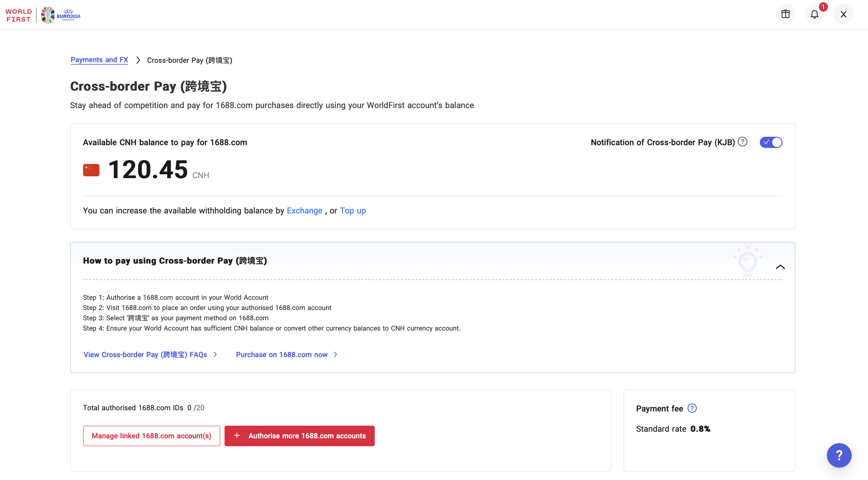Click Authorise more 1688.com accounts
The width and height of the screenshot is (868, 480).
(x=299, y=436)
